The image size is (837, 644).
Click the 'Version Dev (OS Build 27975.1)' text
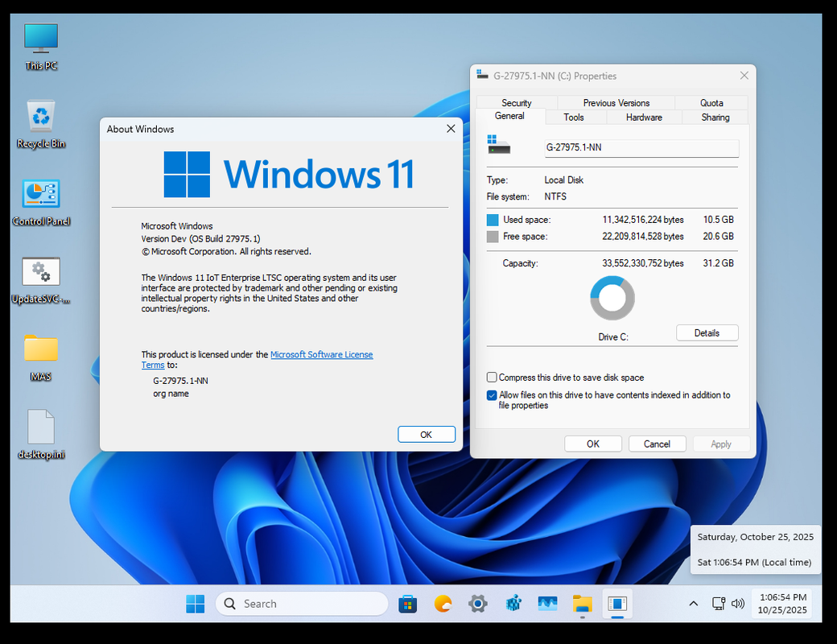200,239
